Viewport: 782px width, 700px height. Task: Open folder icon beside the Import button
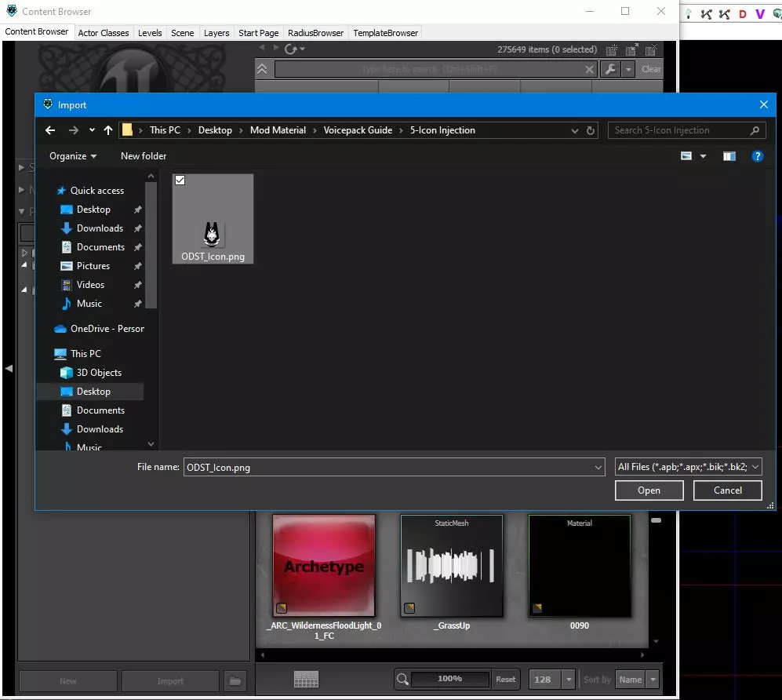(234, 680)
